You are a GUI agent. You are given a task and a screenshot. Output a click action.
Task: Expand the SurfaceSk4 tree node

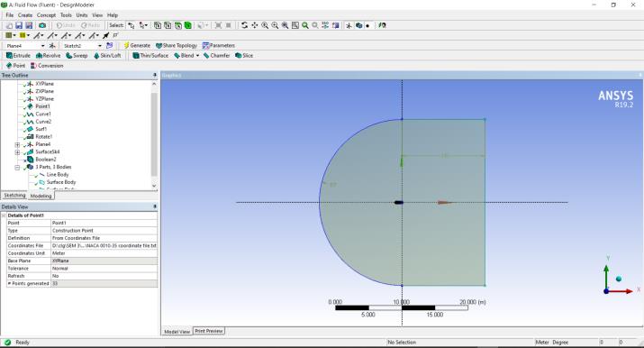(17, 152)
